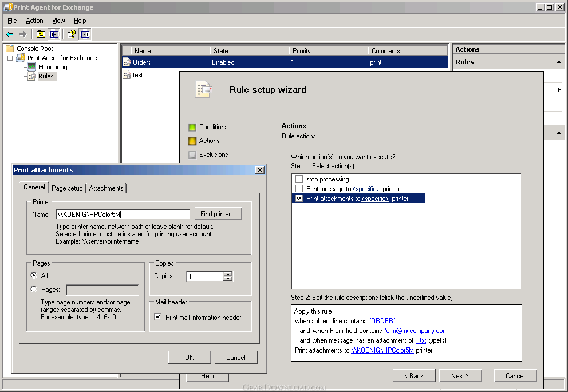Click the Pages range input field

(x=102, y=290)
